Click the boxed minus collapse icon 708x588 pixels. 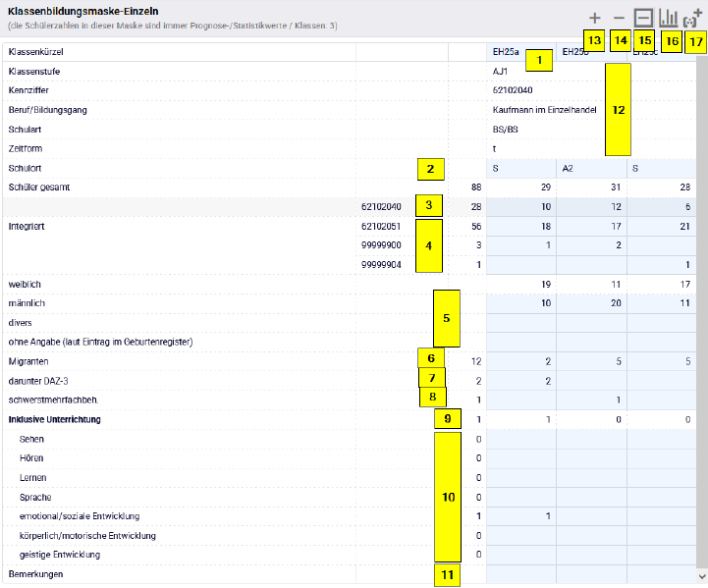click(643, 18)
